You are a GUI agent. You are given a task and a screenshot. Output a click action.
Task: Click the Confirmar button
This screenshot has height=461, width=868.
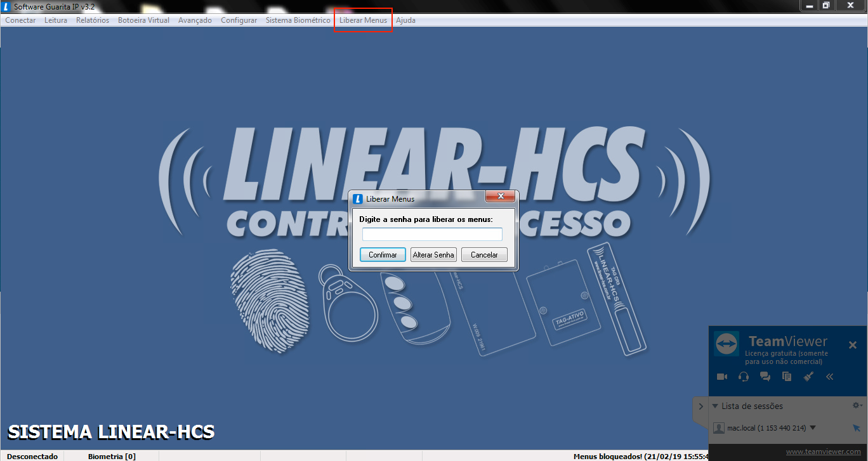383,255
